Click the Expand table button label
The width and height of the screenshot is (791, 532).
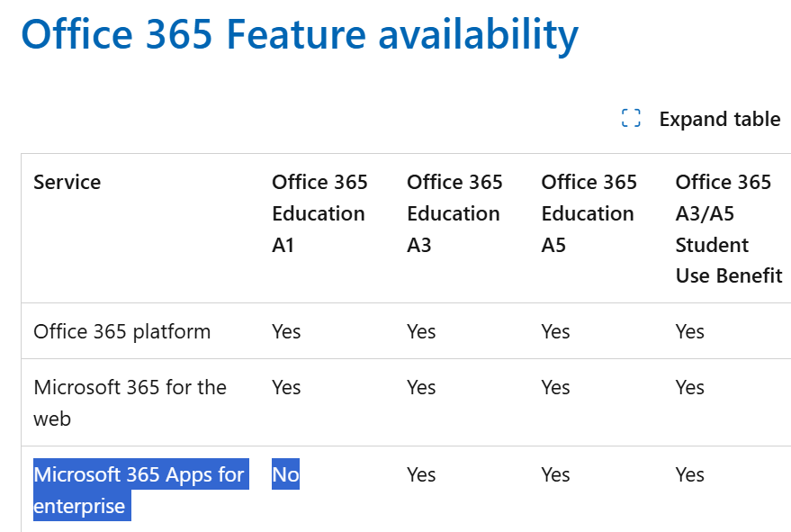pos(719,119)
